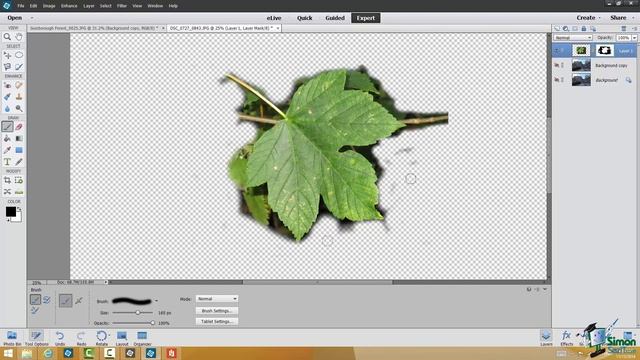Expand the Open button dropdown arrow
This screenshot has height=360, width=640.
tap(32, 18)
